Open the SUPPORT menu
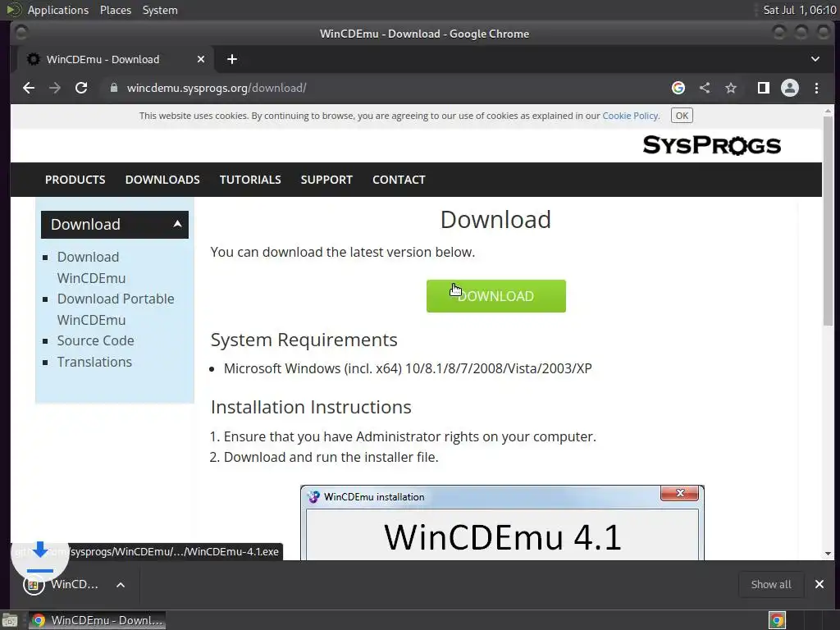 pos(326,180)
